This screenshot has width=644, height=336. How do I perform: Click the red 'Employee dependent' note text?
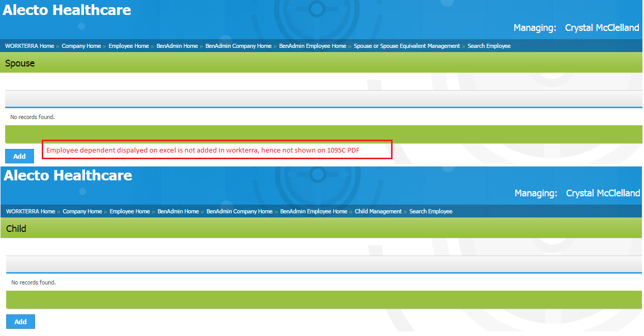coord(203,150)
